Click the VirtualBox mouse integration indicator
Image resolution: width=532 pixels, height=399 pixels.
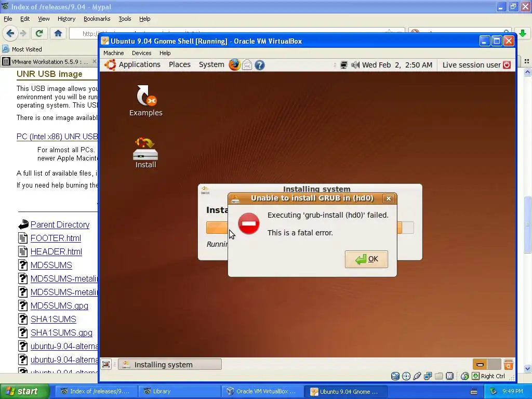pos(464,376)
